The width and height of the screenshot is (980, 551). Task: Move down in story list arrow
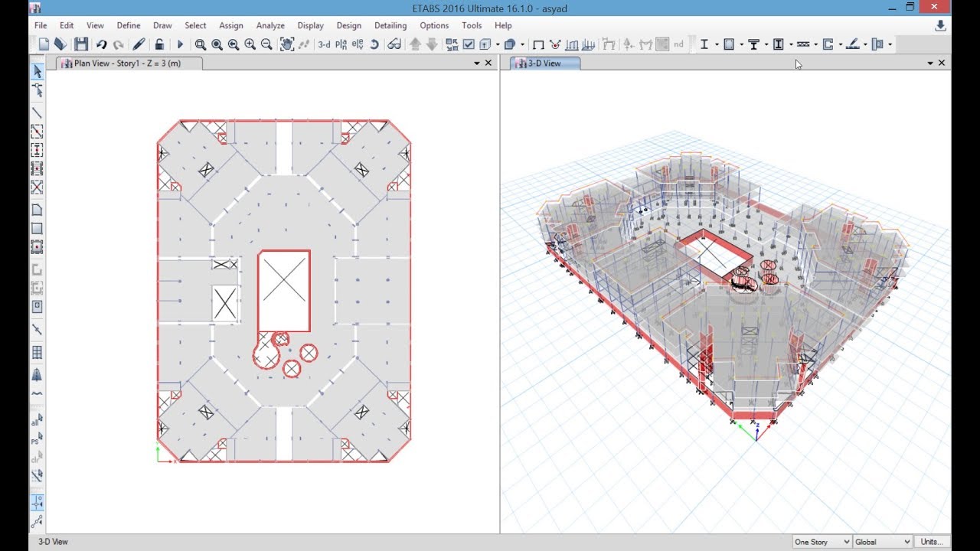point(431,44)
